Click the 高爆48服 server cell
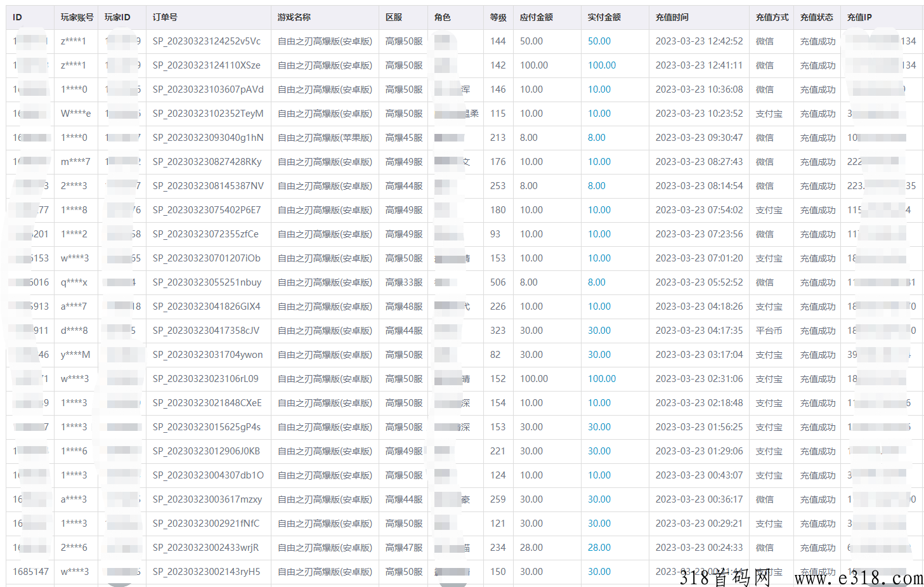 coord(404,307)
